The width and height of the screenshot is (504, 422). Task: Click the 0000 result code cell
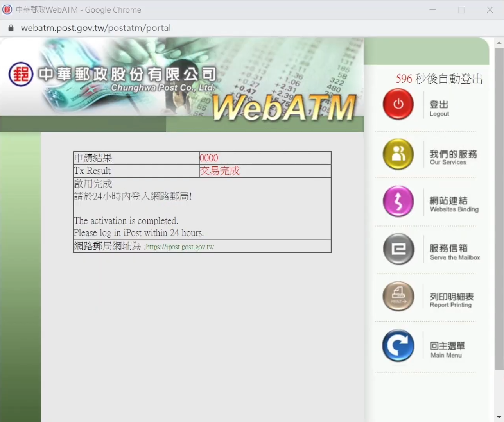coord(265,158)
